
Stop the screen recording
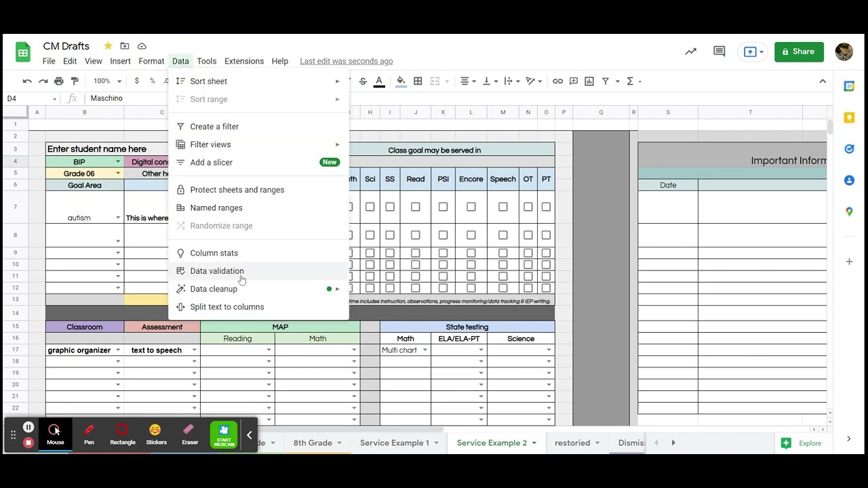pyautogui.click(x=28, y=443)
